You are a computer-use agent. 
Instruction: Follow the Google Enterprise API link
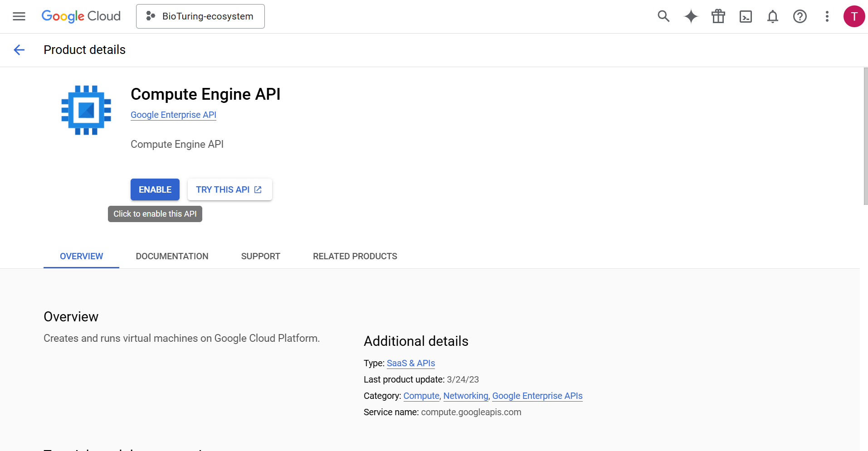click(x=173, y=115)
